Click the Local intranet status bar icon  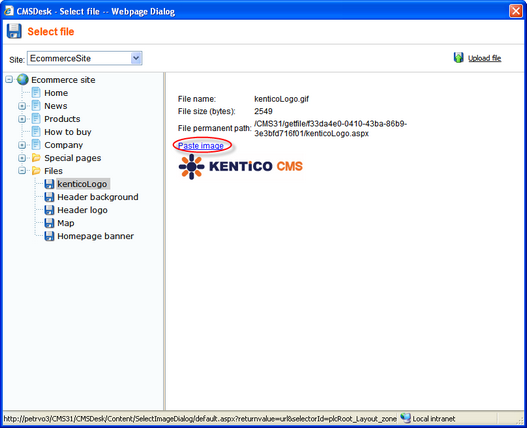pyautogui.click(x=405, y=418)
